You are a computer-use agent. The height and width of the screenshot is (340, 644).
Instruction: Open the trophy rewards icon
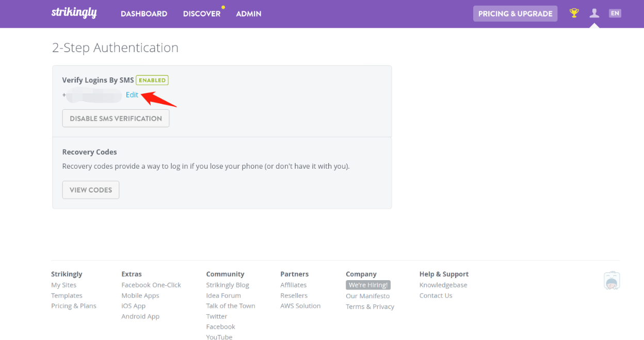click(x=574, y=13)
